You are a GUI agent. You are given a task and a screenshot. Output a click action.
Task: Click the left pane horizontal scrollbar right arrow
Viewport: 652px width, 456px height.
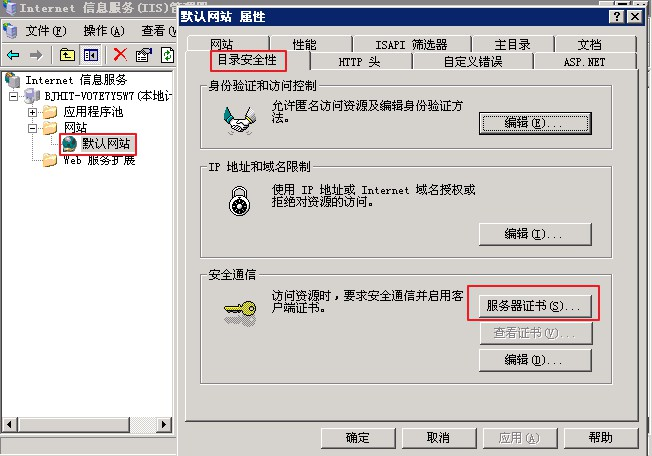(164, 424)
